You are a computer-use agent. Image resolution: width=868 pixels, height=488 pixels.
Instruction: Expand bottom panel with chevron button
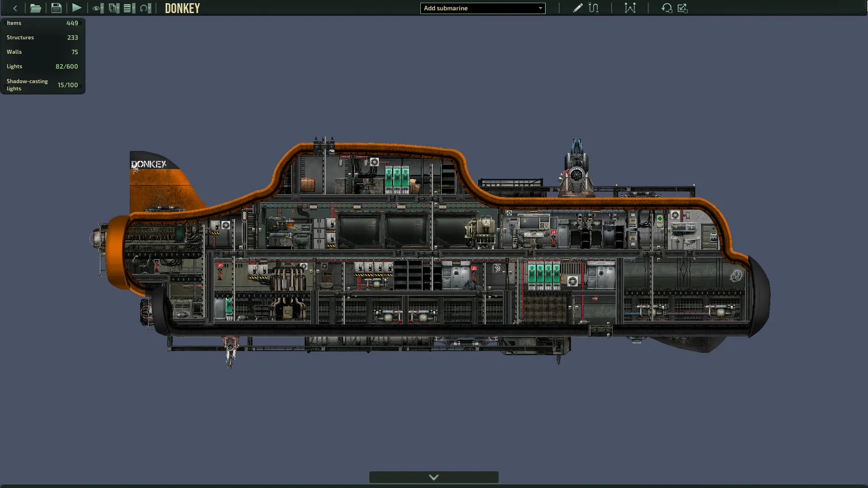click(434, 477)
